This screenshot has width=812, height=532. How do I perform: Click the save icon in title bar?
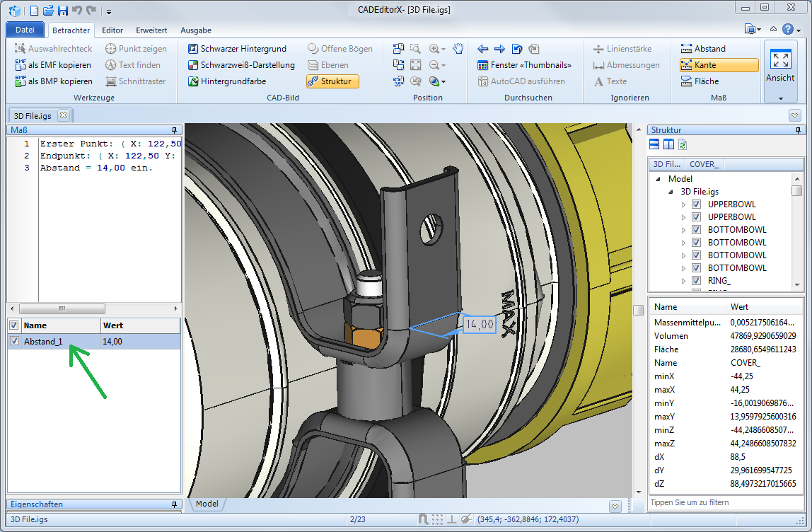[x=63, y=11]
